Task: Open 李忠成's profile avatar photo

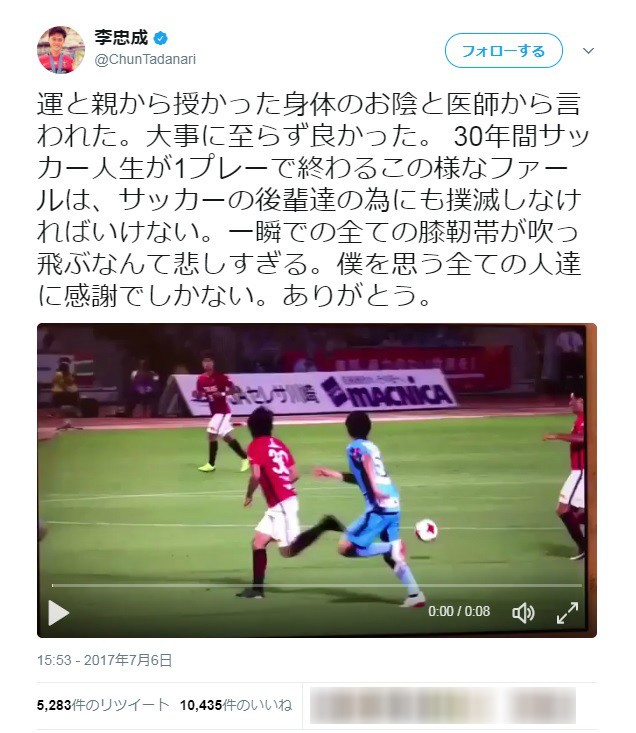Action: tap(61, 50)
